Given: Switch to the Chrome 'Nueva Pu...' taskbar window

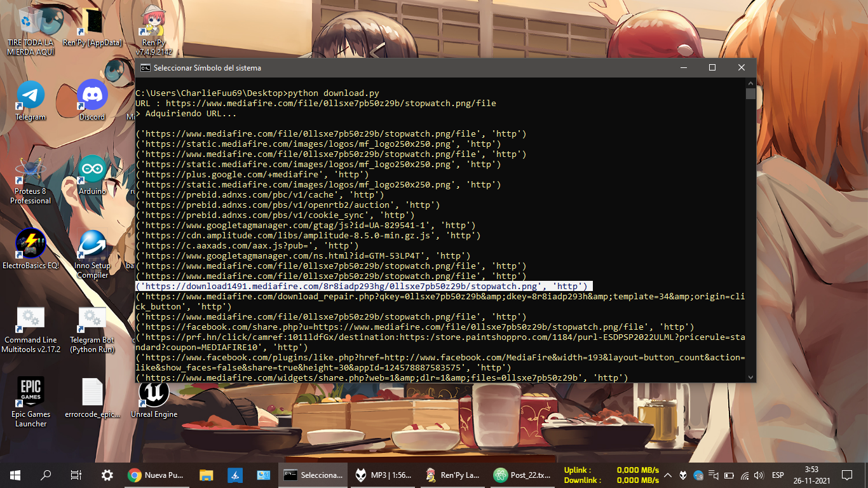Looking at the screenshot, I should (156, 475).
